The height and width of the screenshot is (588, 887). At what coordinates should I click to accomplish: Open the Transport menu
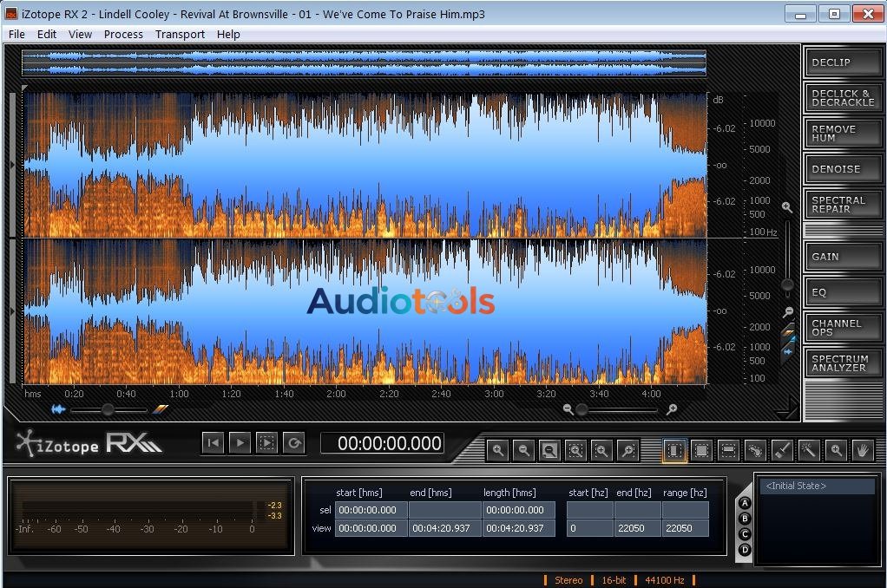coord(180,34)
